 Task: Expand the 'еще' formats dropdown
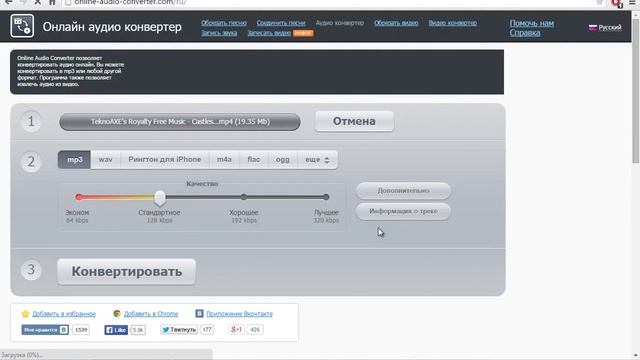[x=317, y=160]
